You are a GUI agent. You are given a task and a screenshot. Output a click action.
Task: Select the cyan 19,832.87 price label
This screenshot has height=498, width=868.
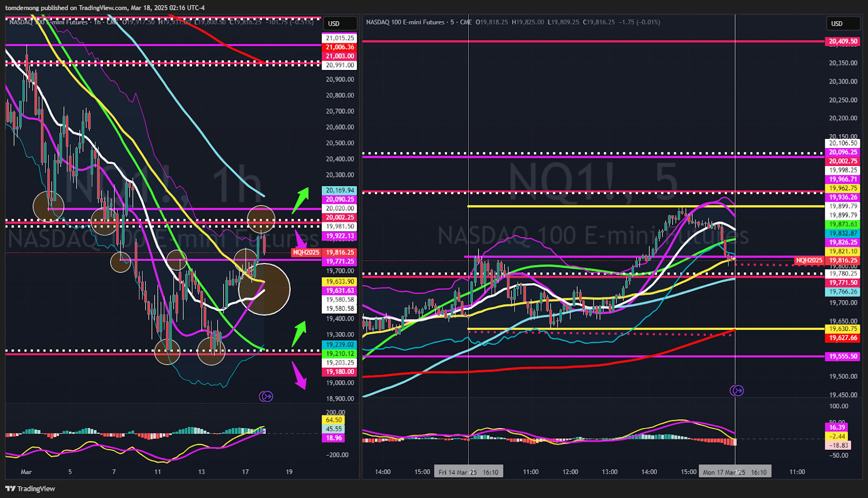click(843, 233)
